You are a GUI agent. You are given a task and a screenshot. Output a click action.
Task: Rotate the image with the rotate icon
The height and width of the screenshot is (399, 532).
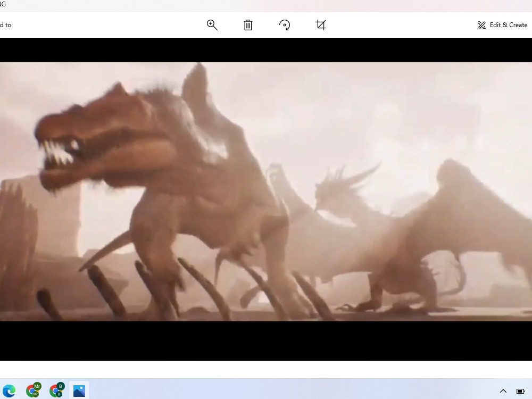(284, 25)
